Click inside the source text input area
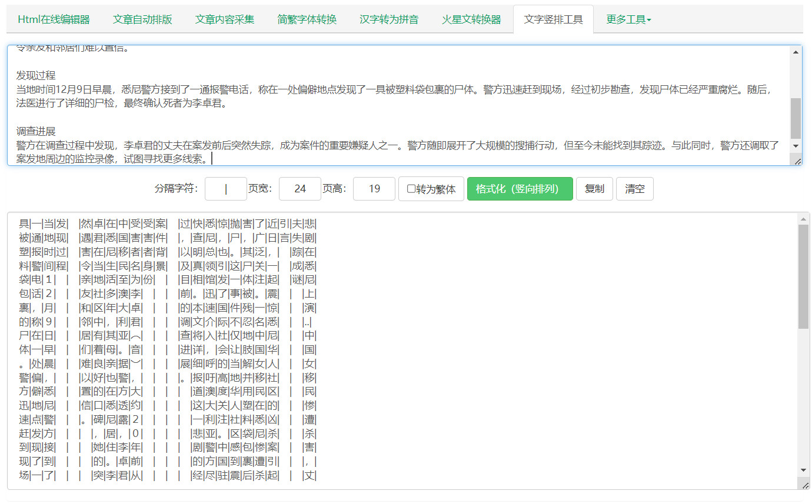 (398, 105)
